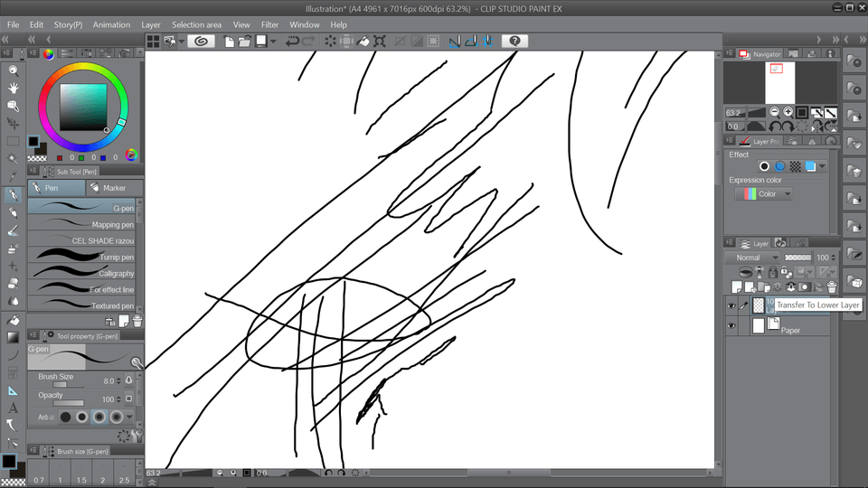Select the Hand (move view) tool
This screenshot has width=868, height=488.
coord(13,88)
